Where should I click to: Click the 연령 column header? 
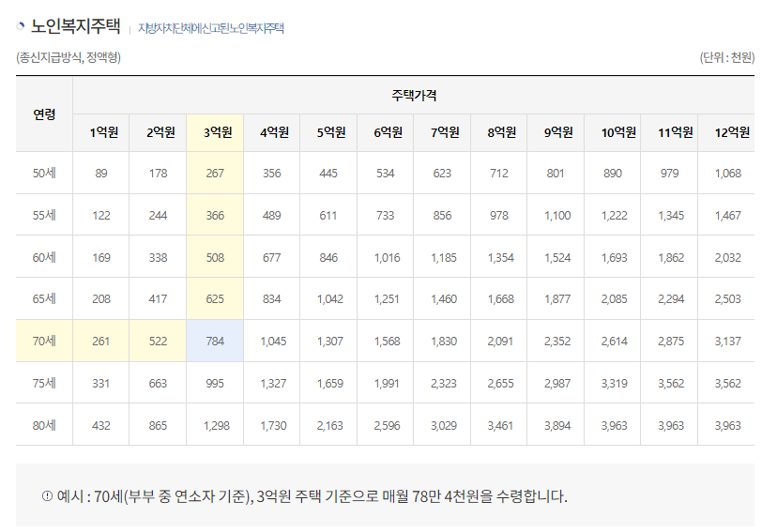(x=44, y=114)
